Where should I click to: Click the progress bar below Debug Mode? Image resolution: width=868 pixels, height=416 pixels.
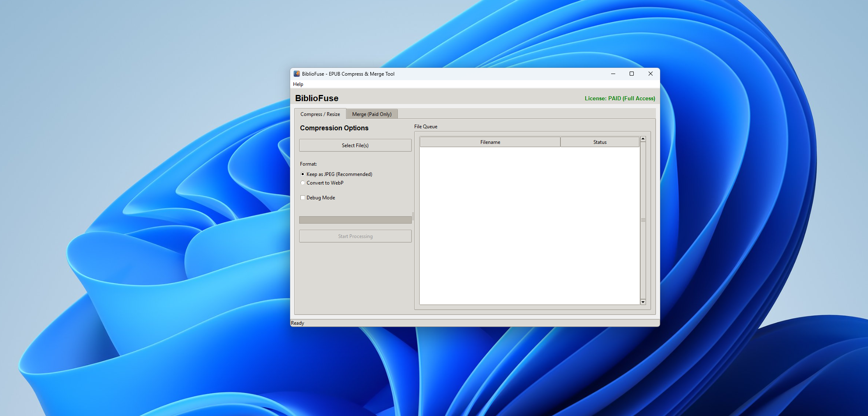355,220
